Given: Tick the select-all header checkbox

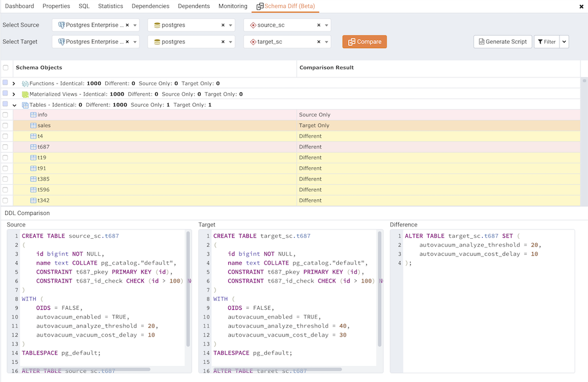Looking at the screenshot, I should (6, 68).
